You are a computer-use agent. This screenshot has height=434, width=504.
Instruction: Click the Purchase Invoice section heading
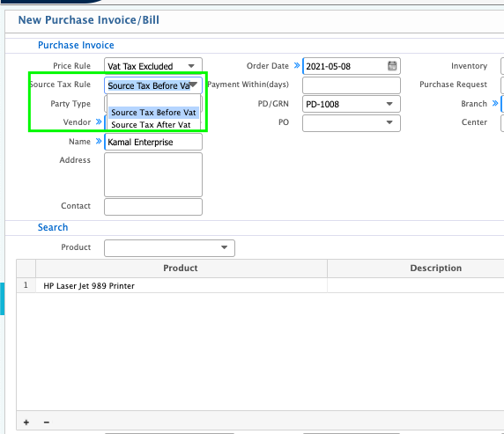point(76,45)
